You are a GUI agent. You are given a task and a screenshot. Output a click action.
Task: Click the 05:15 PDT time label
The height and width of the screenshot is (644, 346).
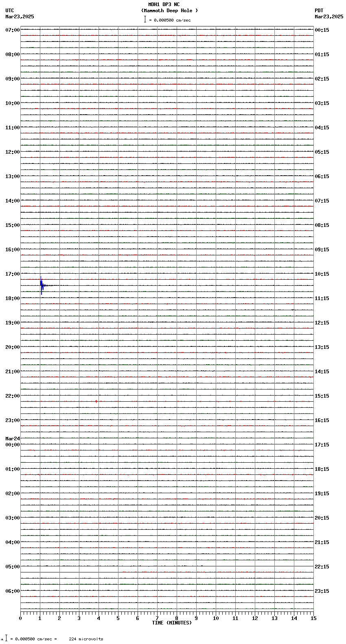(322, 152)
